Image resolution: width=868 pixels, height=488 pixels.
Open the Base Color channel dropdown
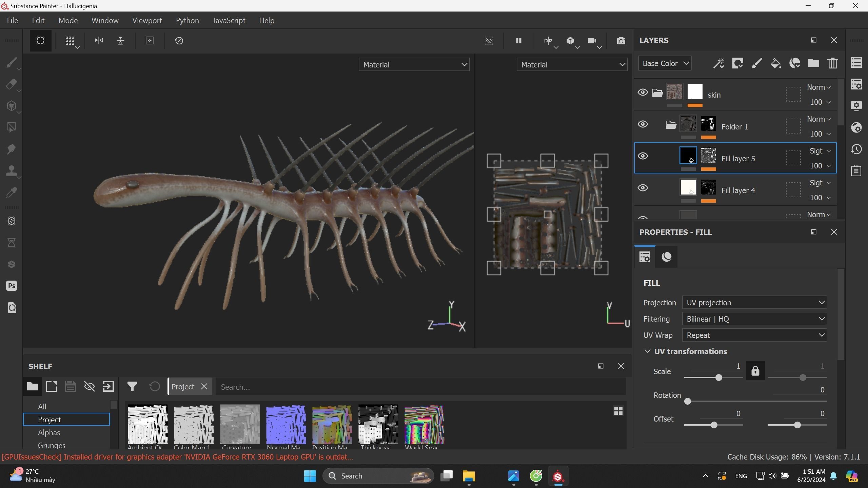(665, 63)
